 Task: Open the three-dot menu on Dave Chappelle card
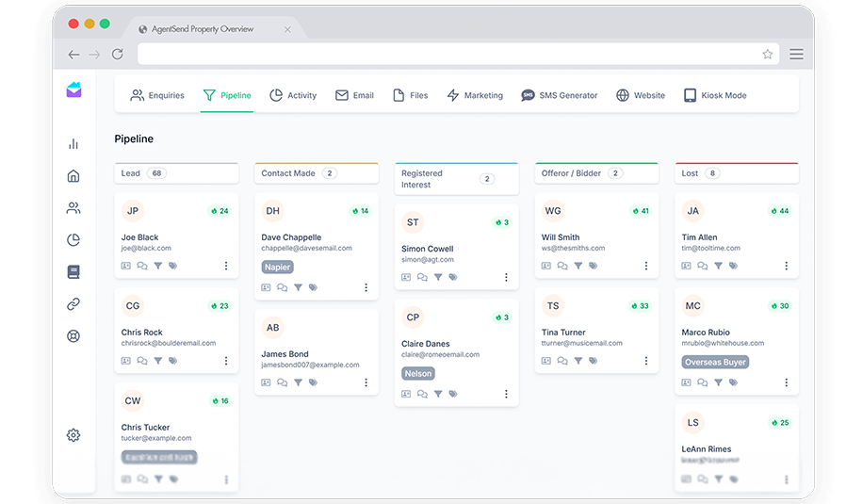(x=366, y=287)
